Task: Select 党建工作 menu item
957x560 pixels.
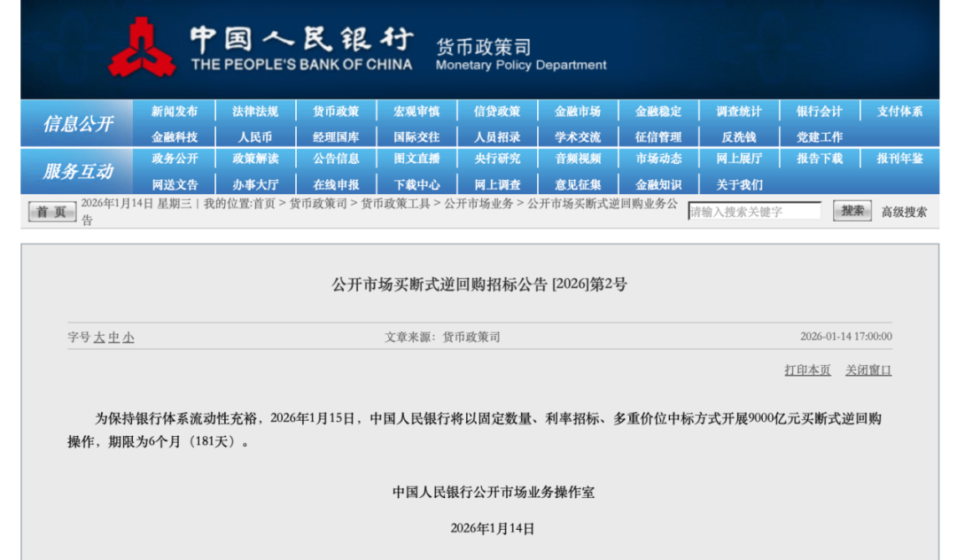Action: [x=819, y=137]
